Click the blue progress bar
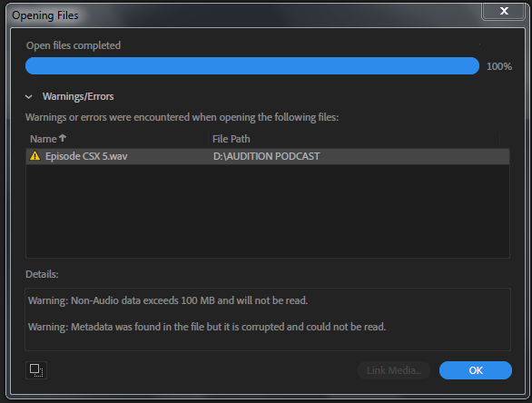 (252, 66)
